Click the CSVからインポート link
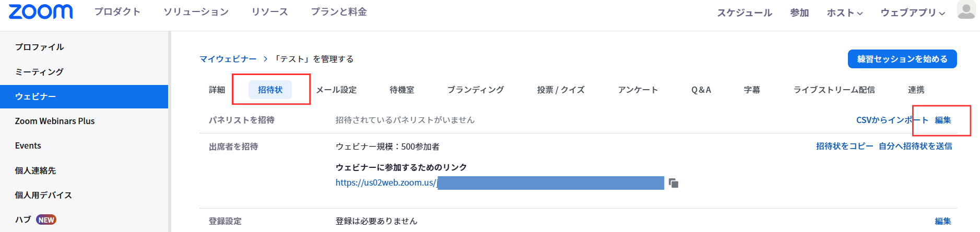This screenshot has width=980, height=232. pos(892,120)
